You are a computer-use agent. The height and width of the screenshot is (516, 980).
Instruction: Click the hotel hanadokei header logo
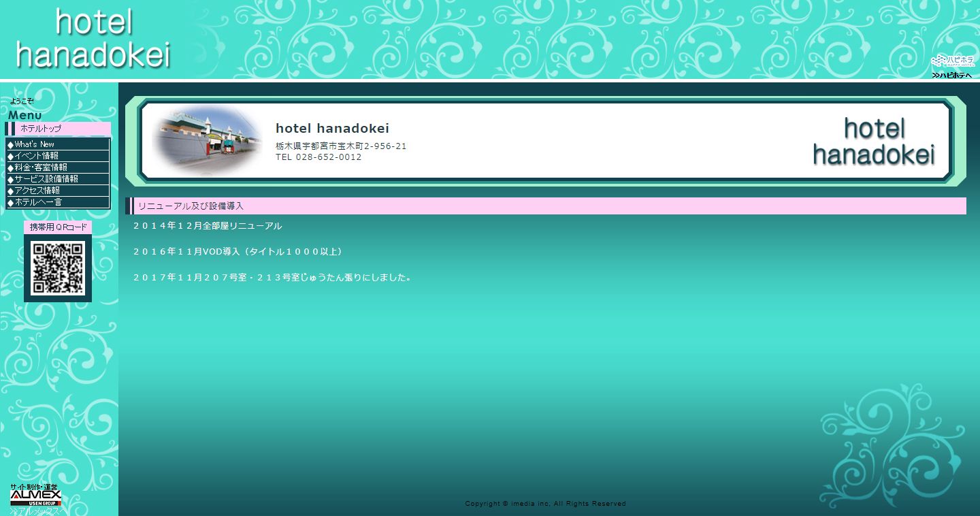point(93,39)
